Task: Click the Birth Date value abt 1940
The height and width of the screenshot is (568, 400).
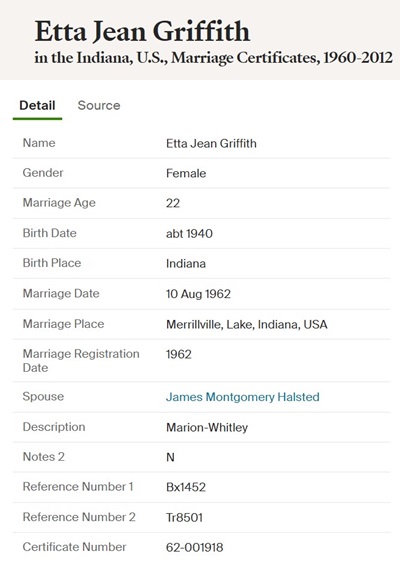Action: [x=189, y=234]
